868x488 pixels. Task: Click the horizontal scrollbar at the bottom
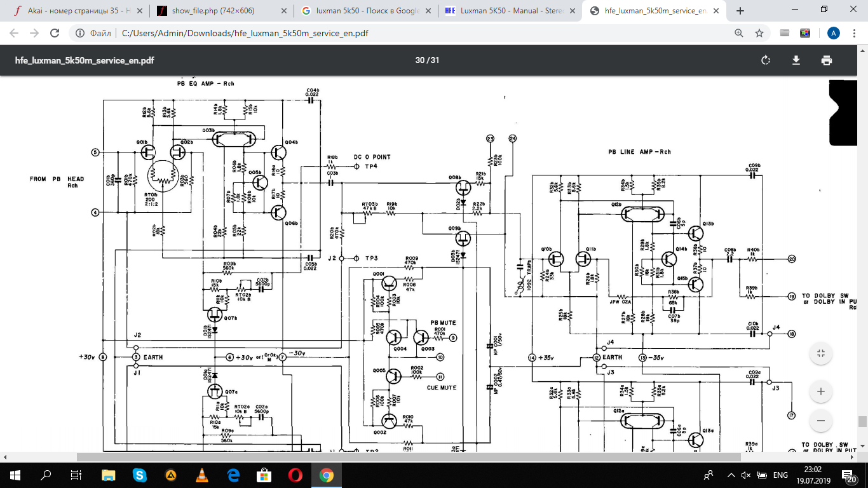pos(407,457)
